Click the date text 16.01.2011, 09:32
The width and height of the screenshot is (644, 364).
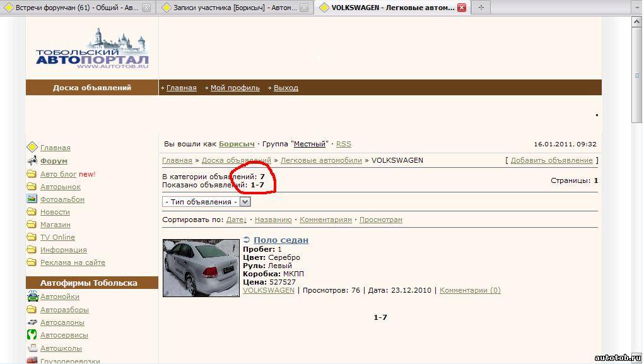point(565,144)
